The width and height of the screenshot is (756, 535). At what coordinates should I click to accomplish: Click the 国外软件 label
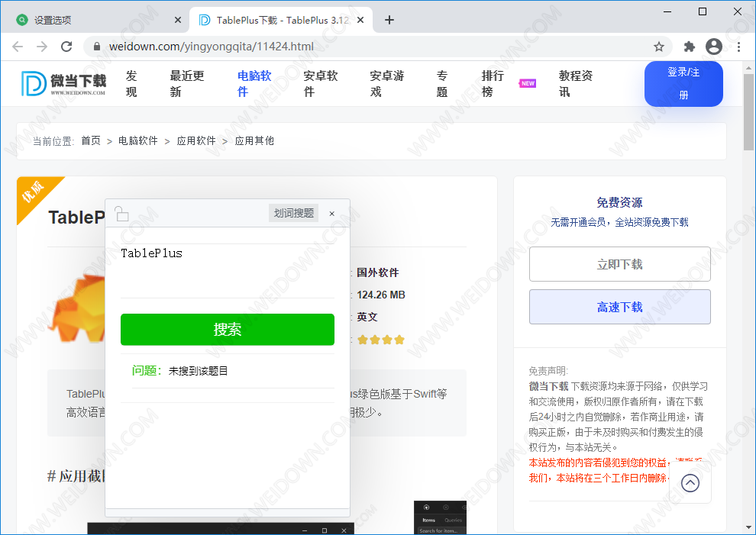[377, 272]
